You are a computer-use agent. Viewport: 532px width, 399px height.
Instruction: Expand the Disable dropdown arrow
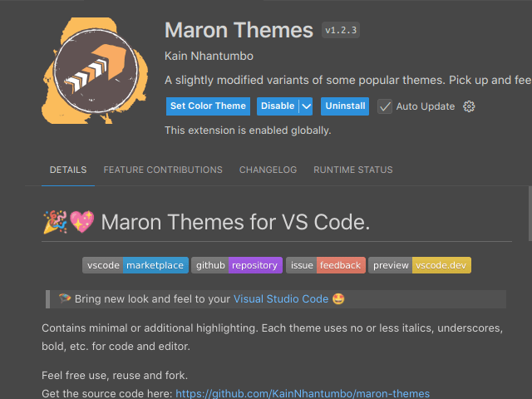coord(306,106)
